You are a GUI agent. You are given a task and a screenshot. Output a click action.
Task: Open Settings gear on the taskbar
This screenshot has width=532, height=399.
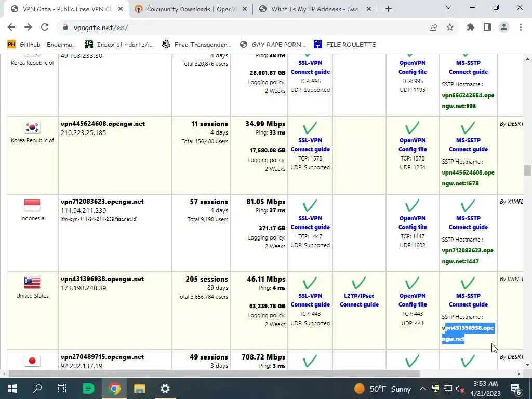pos(165,389)
